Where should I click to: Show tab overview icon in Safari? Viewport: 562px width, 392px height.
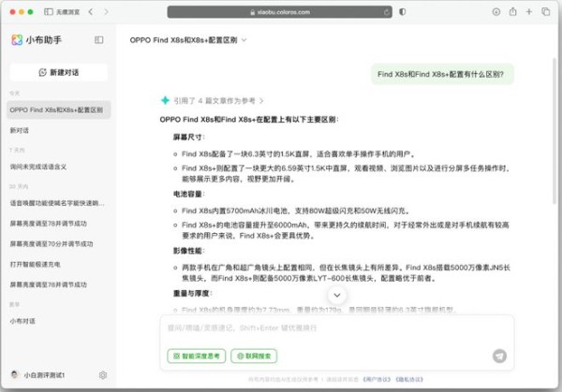coord(546,11)
